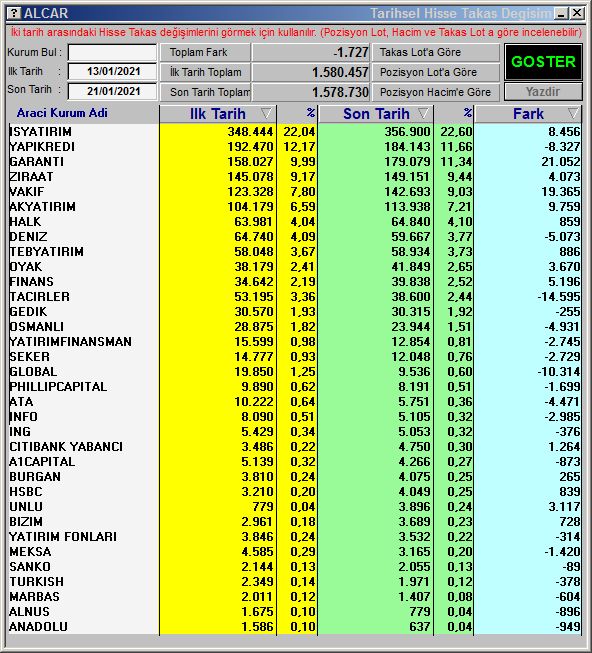Select the ISYATIRIM row
592x653 pixels.
(294, 132)
